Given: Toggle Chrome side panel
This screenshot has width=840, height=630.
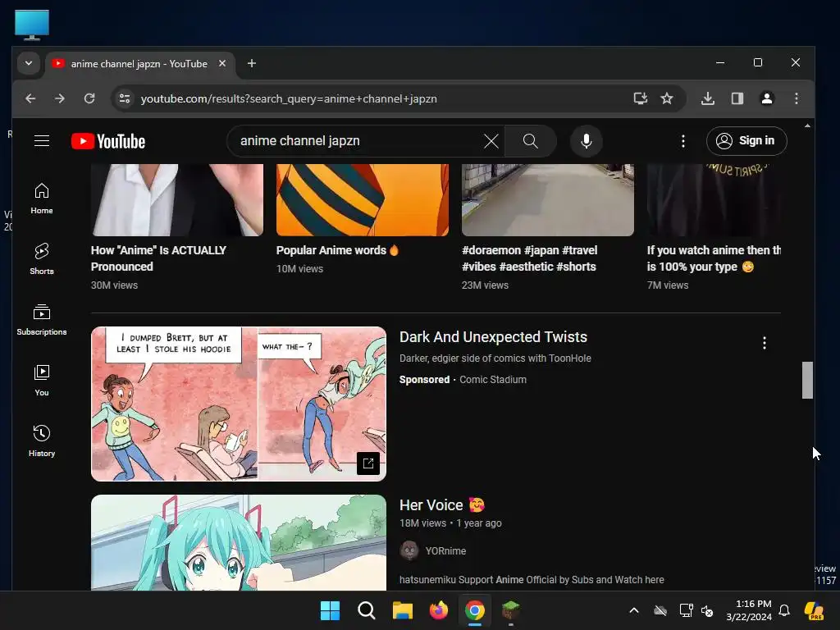Looking at the screenshot, I should (x=737, y=98).
